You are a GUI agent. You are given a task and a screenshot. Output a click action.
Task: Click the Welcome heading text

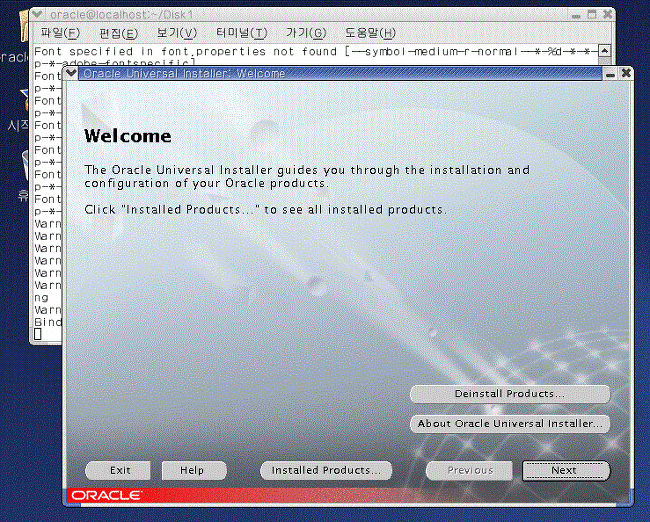(128, 136)
